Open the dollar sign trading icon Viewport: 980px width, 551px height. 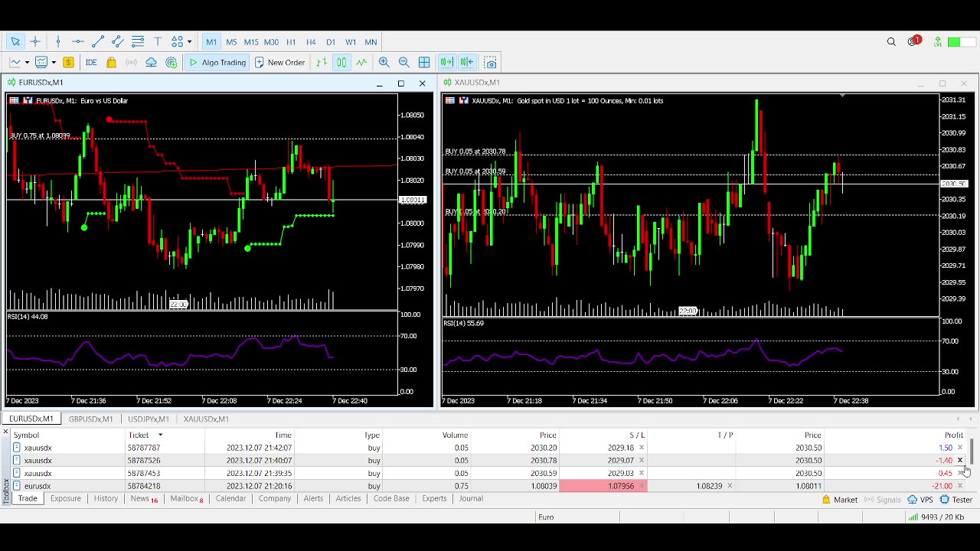tap(68, 63)
